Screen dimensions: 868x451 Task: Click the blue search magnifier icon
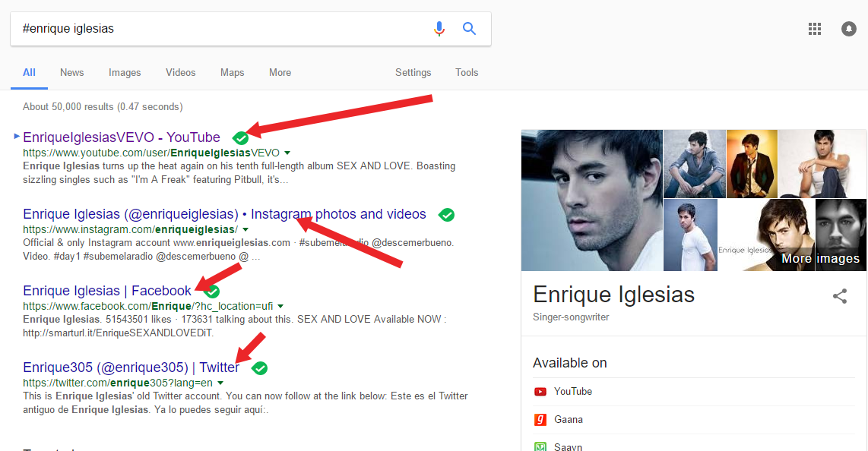(x=469, y=28)
